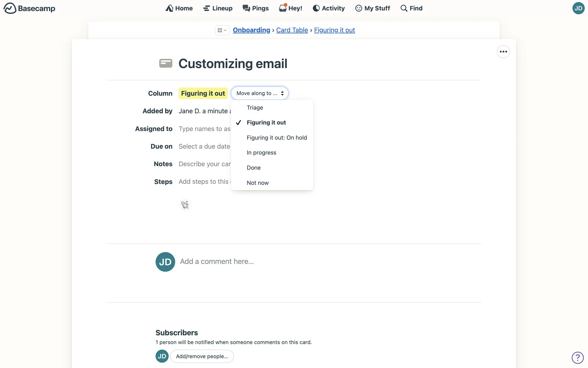Open the Pings chat icon

(246, 8)
